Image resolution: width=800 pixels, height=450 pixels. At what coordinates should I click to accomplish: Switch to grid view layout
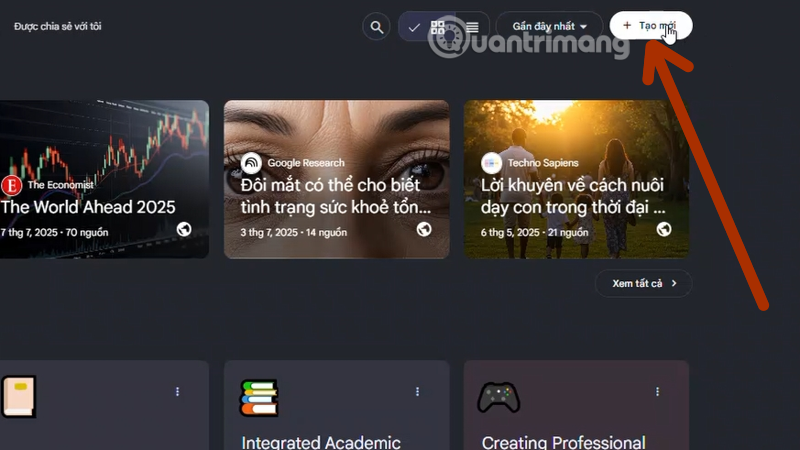click(x=438, y=27)
